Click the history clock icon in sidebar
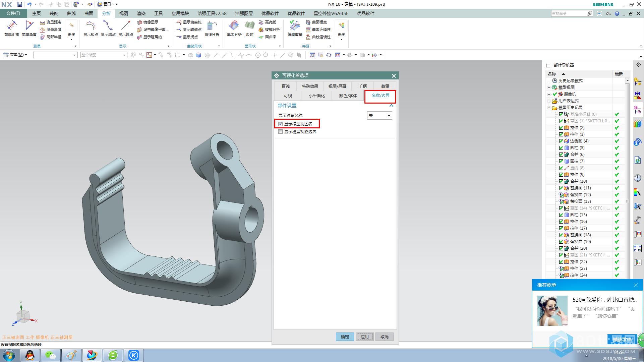 click(x=638, y=178)
